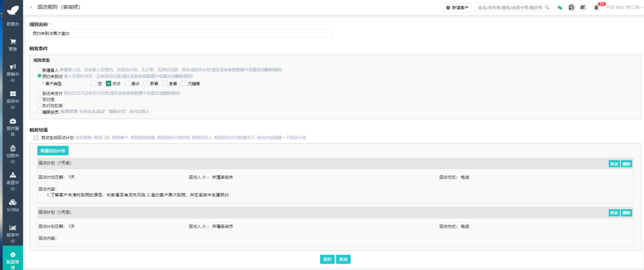Check the 复诊 customer type checkbox
Screen dimensions: 644x270
[128, 83]
